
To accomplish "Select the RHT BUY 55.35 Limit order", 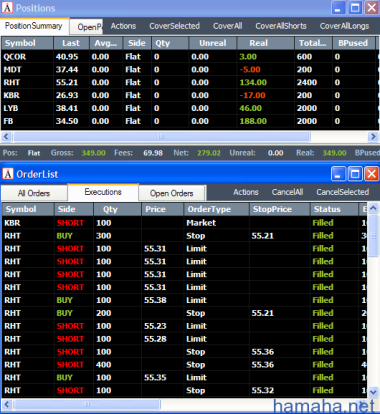I will (x=184, y=378).
